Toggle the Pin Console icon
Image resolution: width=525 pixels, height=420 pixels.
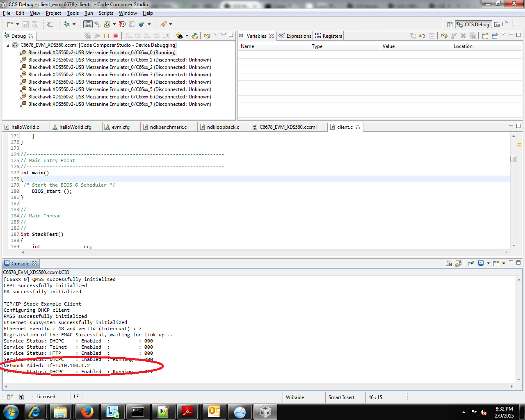point(471,264)
